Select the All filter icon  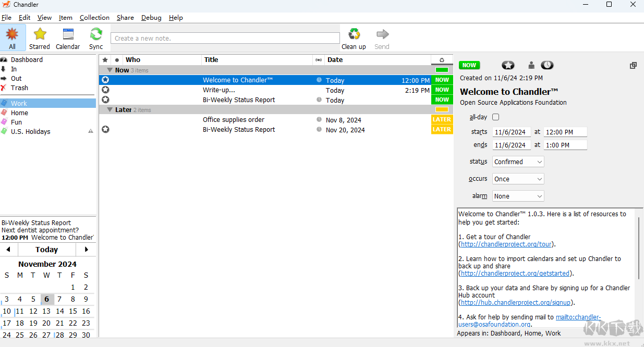tap(12, 35)
